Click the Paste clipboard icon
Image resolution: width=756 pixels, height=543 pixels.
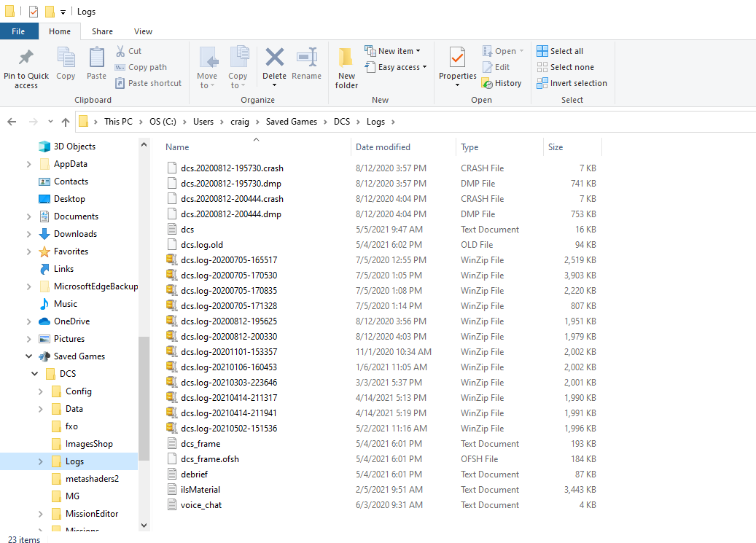click(96, 58)
